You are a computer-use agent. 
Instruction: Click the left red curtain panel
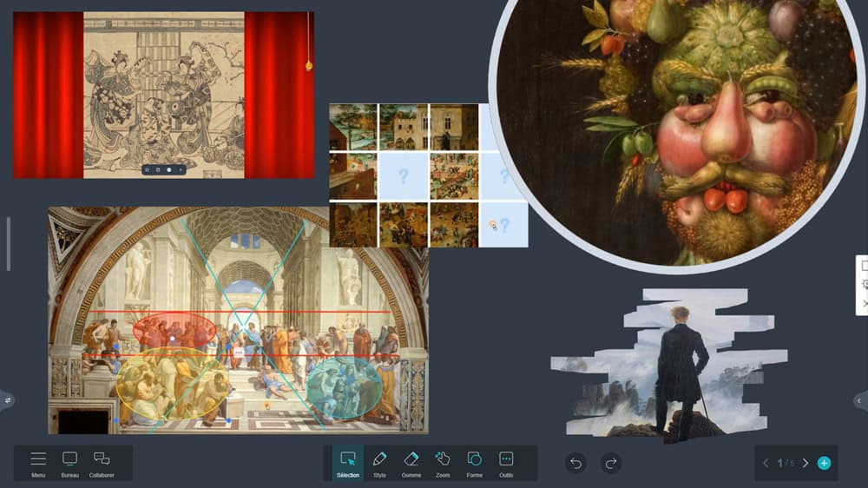(x=48, y=95)
